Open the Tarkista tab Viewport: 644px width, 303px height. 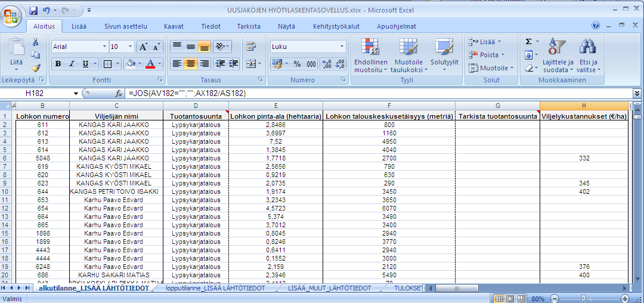[249, 26]
